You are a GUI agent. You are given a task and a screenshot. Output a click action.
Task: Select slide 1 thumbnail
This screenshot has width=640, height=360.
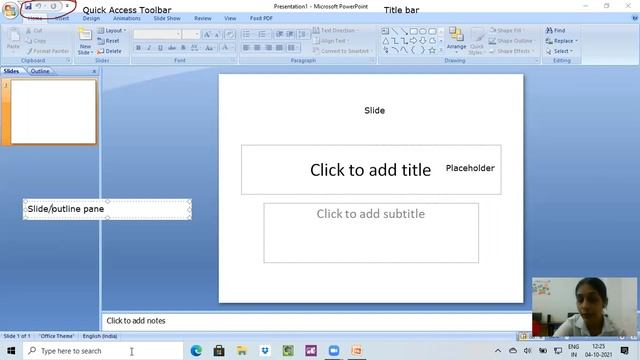[53, 112]
